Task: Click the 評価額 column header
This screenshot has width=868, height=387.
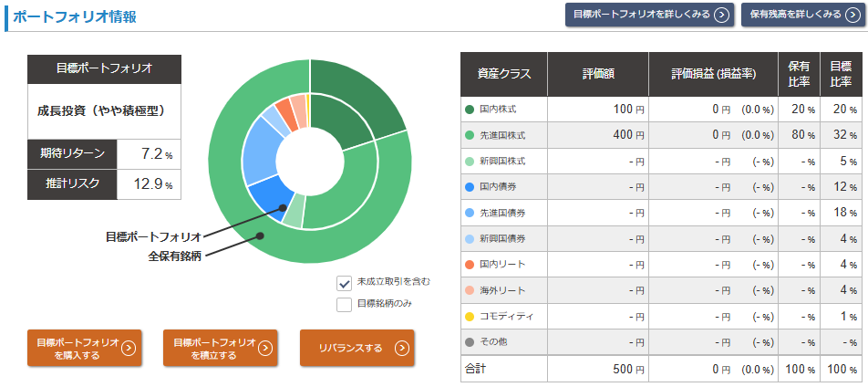Action: (597, 74)
